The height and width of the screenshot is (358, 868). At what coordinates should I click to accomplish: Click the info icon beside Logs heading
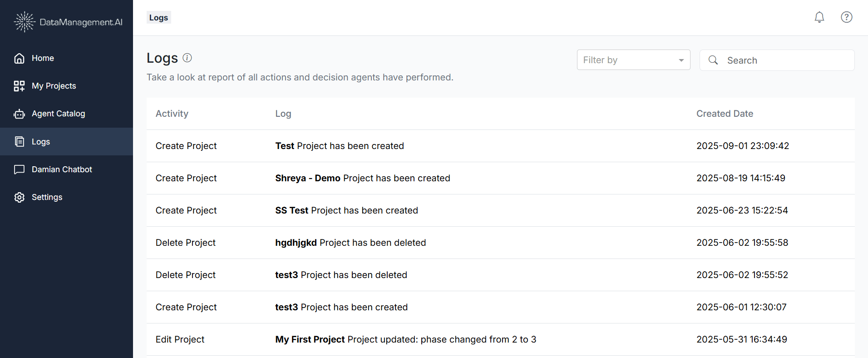(x=187, y=58)
